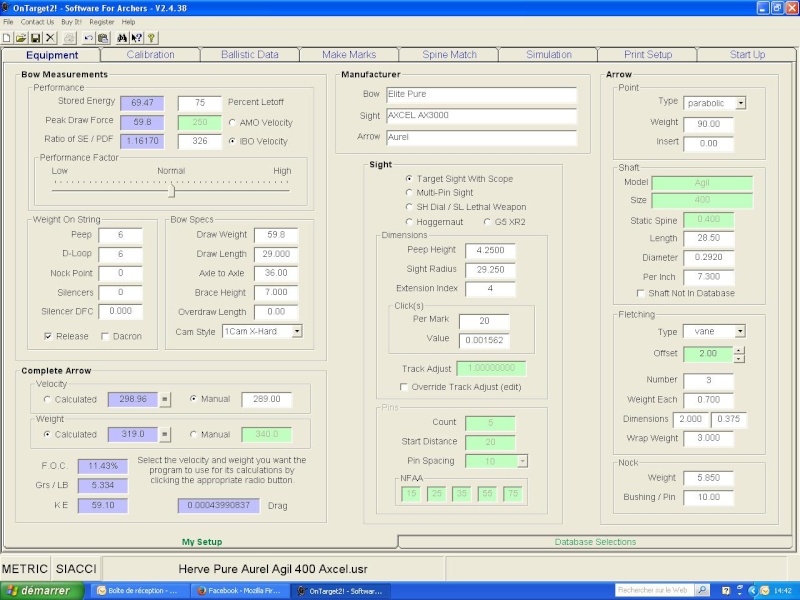The width and height of the screenshot is (800, 600).
Task: Open the Pin Spacing dropdown
Action: click(x=522, y=461)
